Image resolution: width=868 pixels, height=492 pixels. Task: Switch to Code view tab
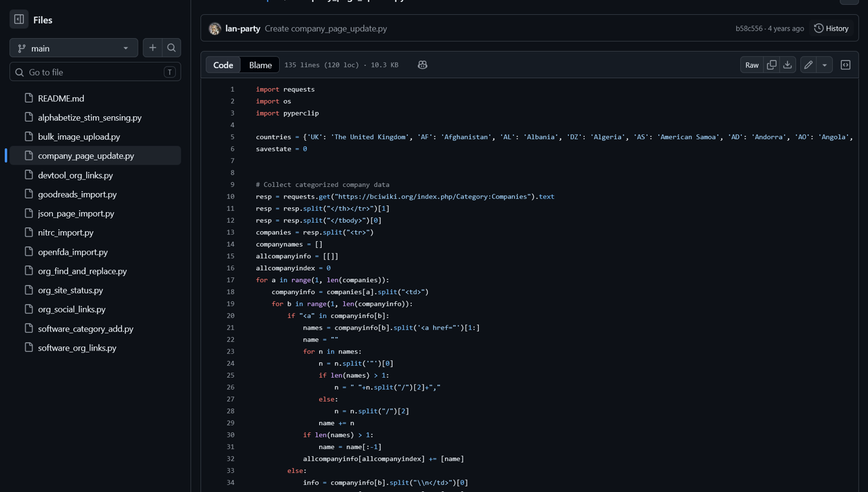point(223,65)
